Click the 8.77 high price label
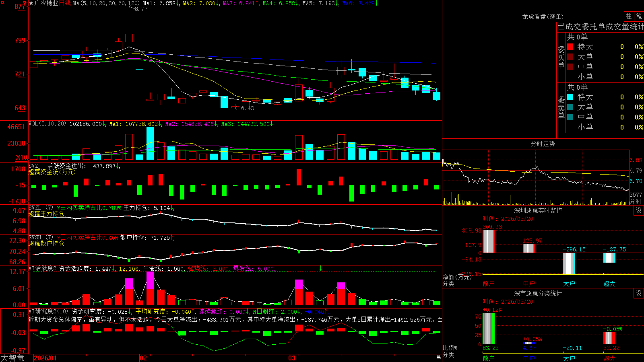 click(x=141, y=9)
